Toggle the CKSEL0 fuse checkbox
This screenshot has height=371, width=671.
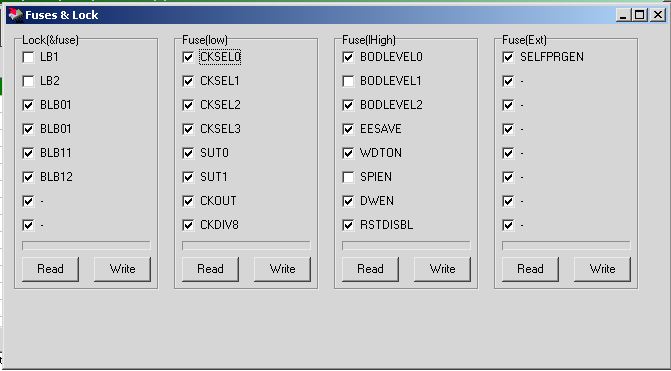(x=188, y=57)
